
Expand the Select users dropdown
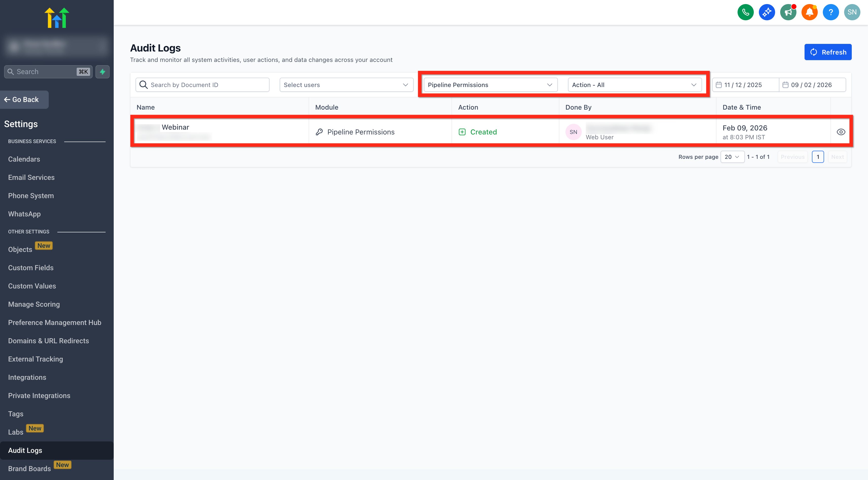pos(346,85)
